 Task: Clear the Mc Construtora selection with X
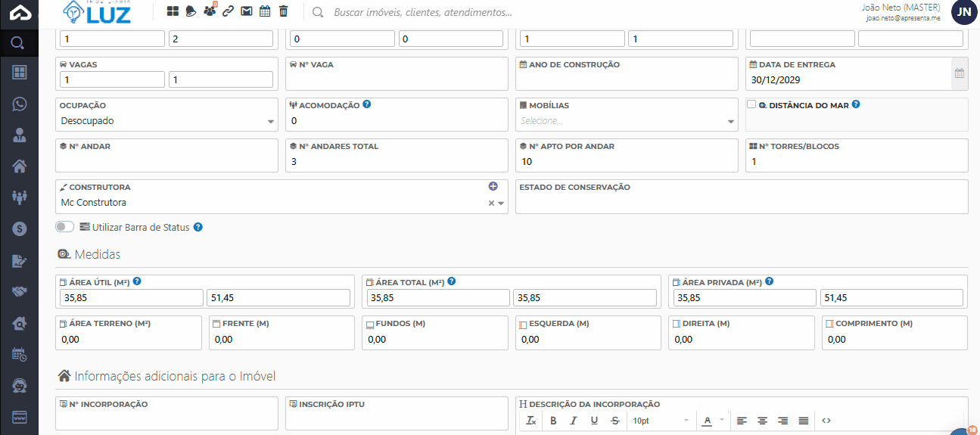490,203
